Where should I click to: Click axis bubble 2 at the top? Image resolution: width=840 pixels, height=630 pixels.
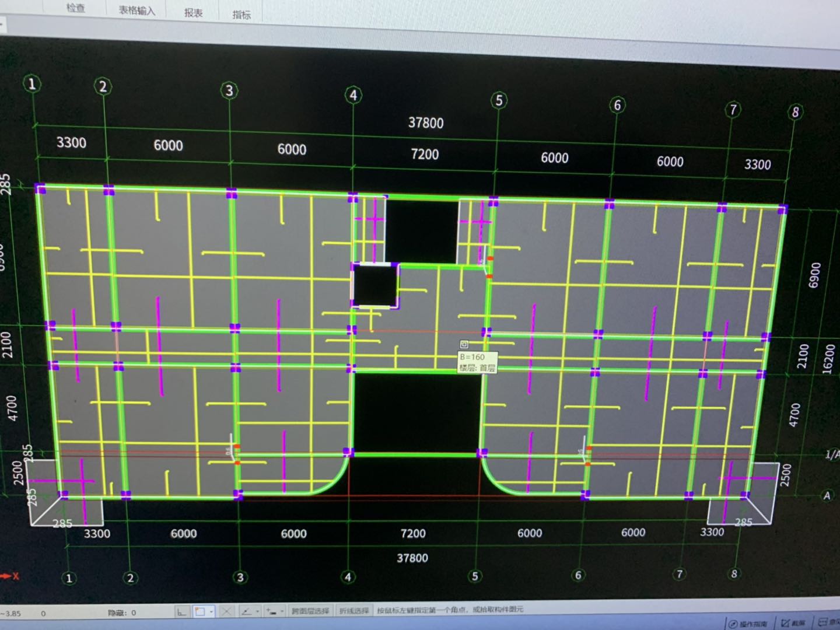(103, 86)
